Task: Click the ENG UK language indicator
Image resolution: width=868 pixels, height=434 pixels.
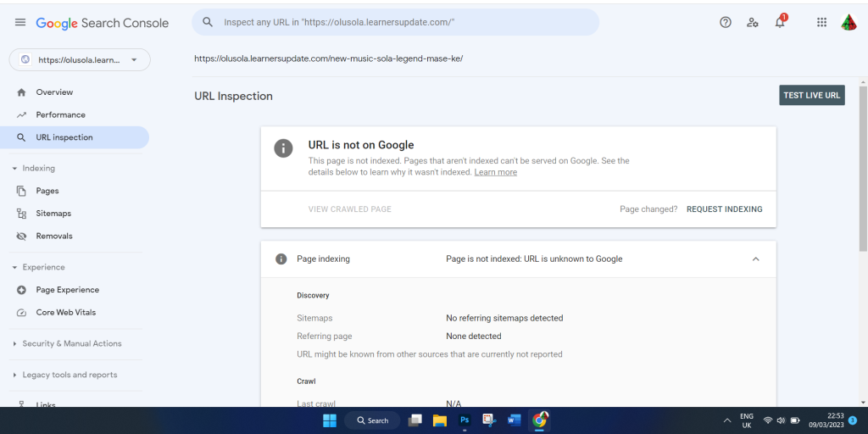Action: click(x=747, y=420)
